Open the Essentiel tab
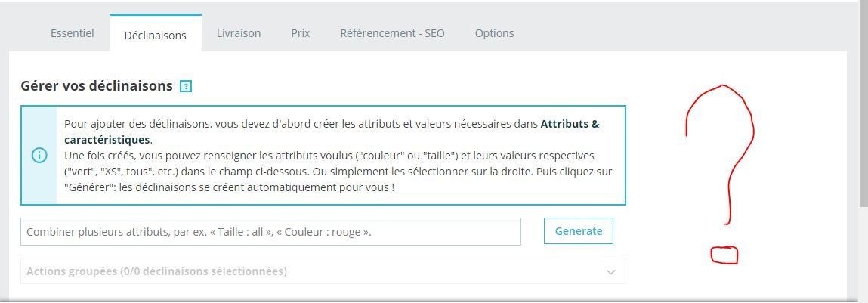Screen dimensions: 868x303 tap(73, 33)
